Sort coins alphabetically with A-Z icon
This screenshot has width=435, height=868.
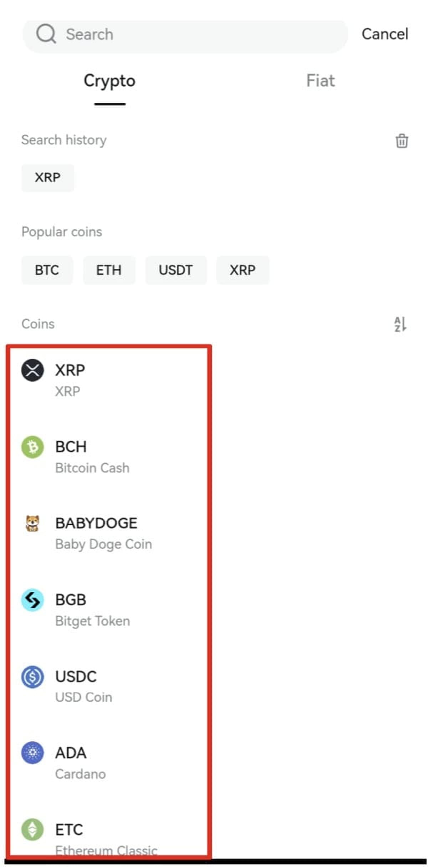[400, 324]
